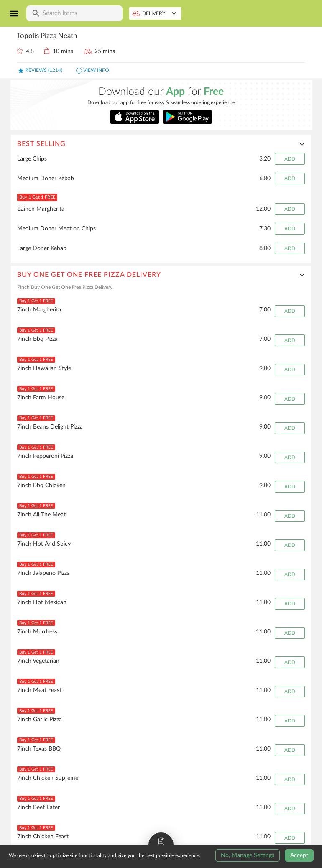Click No, Manage Settings for cookies

pyautogui.click(x=247, y=855)
